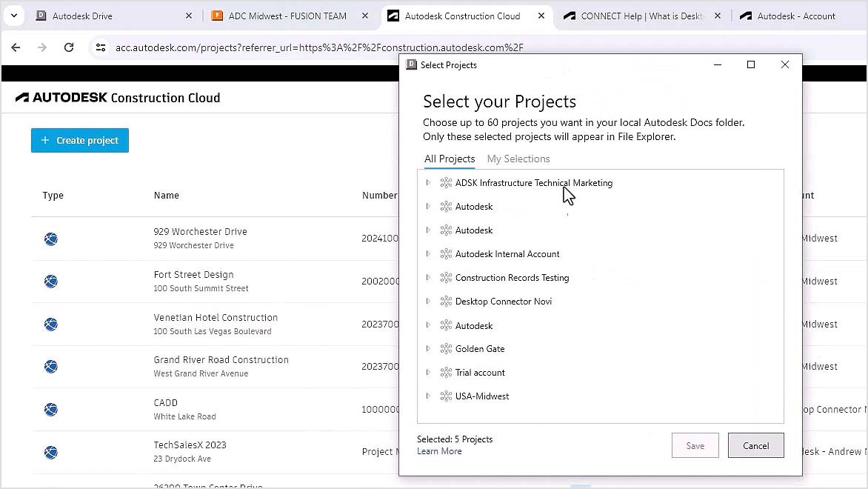Switch to the CONNECT Help browser tab
The image size is (868, 489).
click(641, 16)
